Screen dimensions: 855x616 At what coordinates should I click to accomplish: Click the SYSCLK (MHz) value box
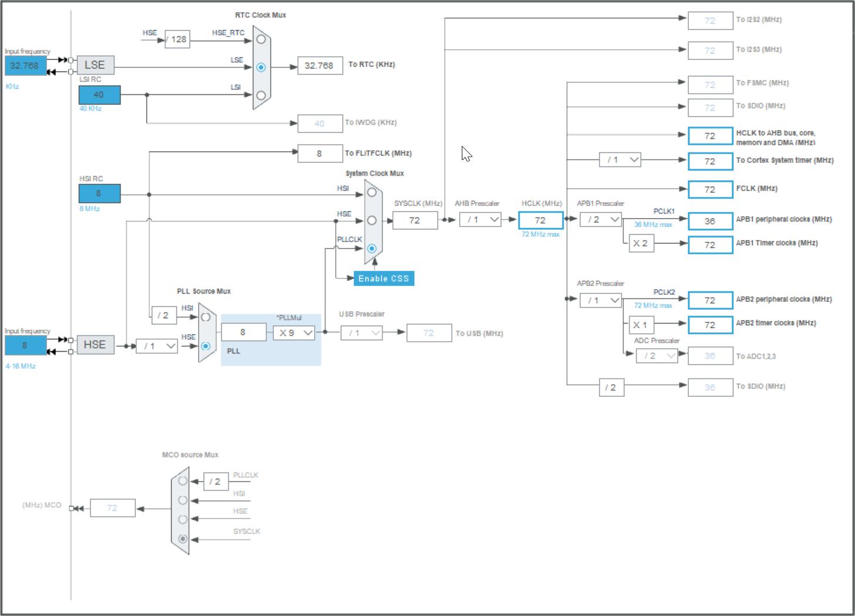(415, 220)
